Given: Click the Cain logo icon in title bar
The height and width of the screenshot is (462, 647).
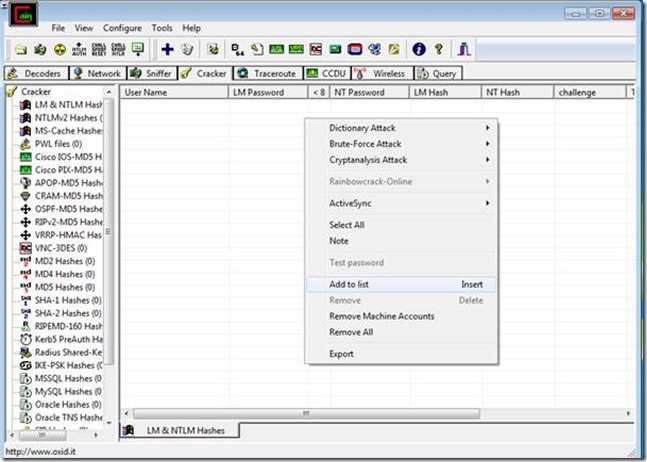Looking at the screenshot, I should [x=23, y=14].
